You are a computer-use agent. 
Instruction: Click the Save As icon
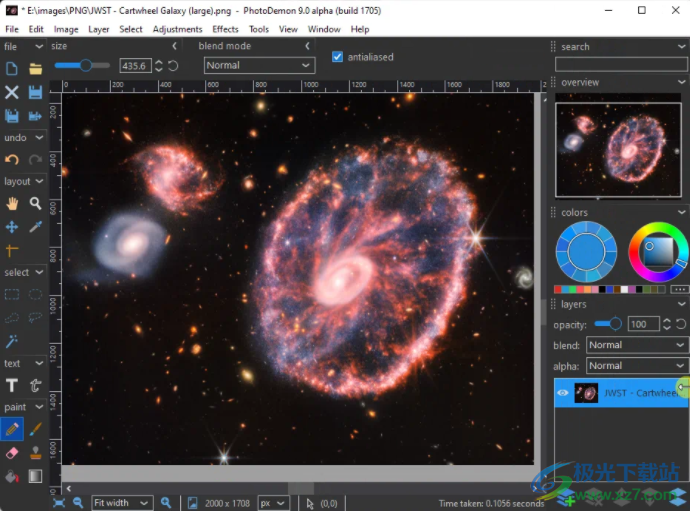tap(35, 116)
